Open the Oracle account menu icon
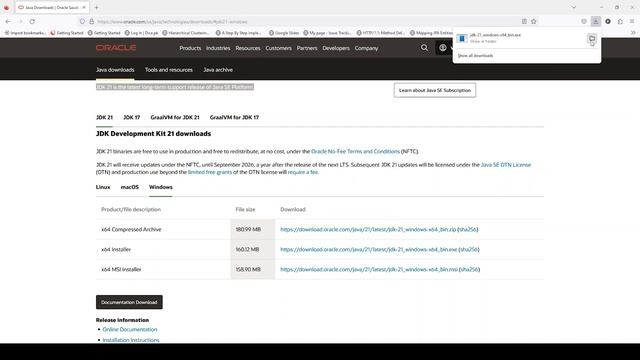640x360 pixels. [x=443, y=48]
